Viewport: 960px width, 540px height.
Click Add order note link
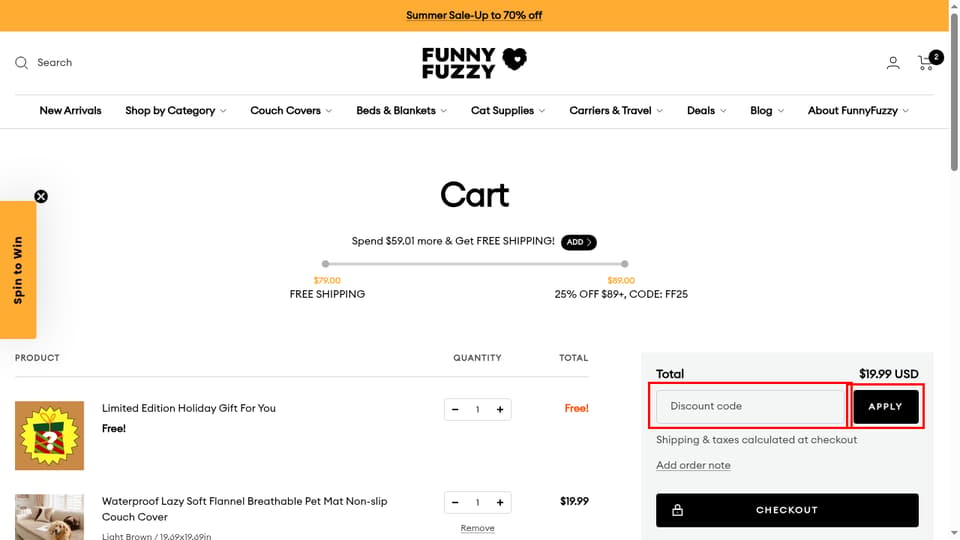click(693, 465)
